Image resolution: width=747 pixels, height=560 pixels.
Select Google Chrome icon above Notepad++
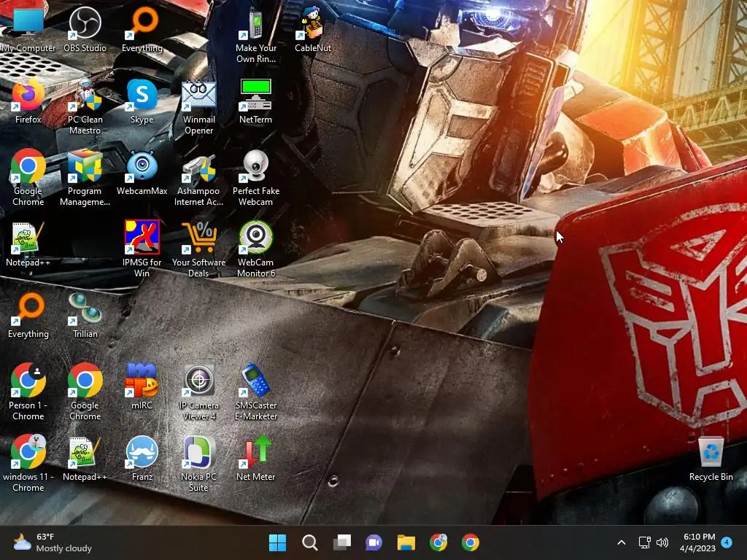28,178
